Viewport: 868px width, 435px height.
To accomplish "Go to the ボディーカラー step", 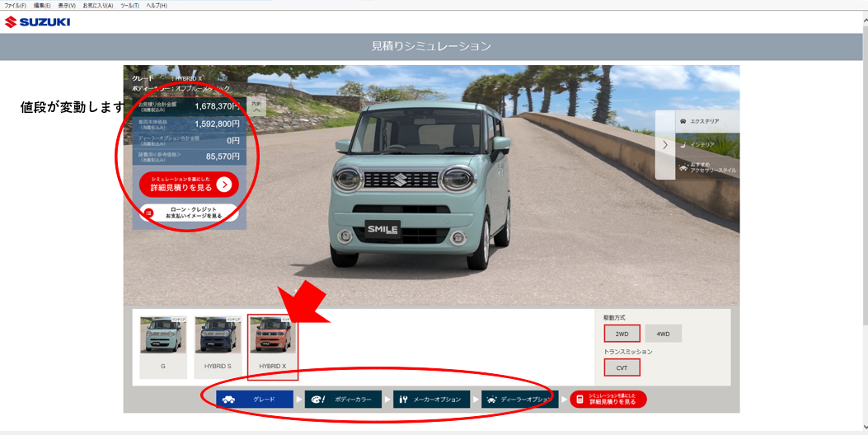I will pos(343,399).
